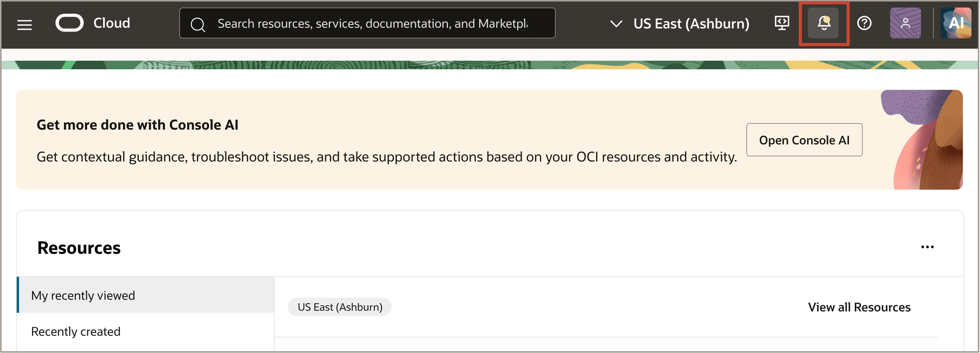This screenshot has width=980, height=353.
Task: Click the Oracle Cloud logo
Action: click(x=70, y=23)
